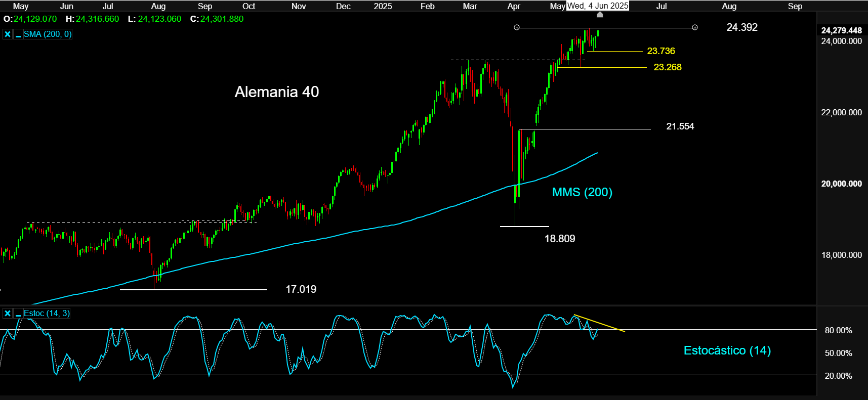Image resolution: width=868 pixels, height=400 pixels.
Task: Select the 24.392 resistance label
Action: 742,27
